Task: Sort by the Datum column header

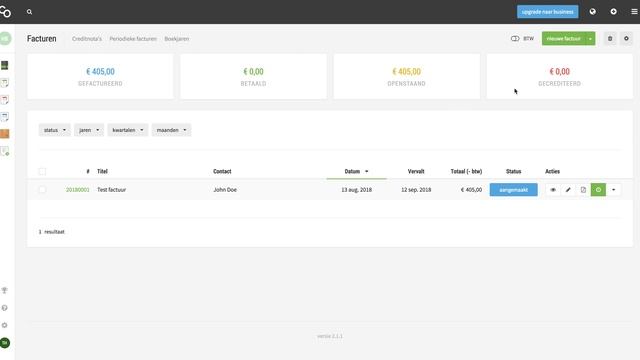Action: point(356,171)
